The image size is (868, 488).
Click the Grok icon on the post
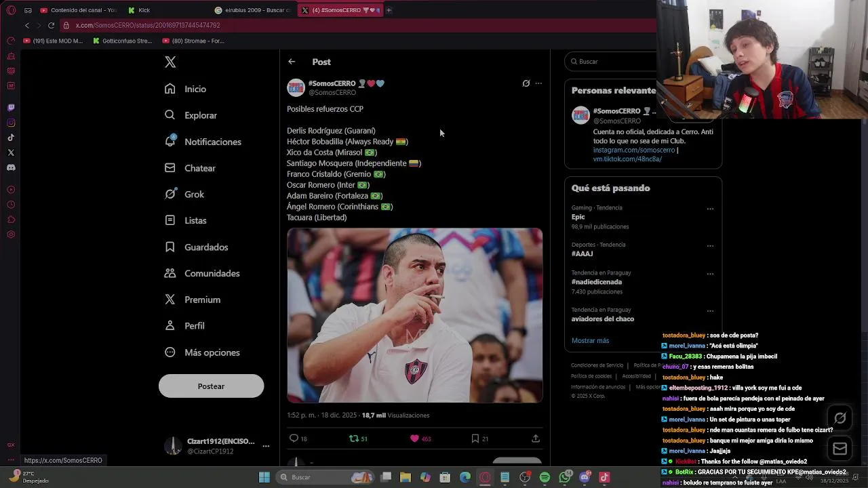coord(526,83)
